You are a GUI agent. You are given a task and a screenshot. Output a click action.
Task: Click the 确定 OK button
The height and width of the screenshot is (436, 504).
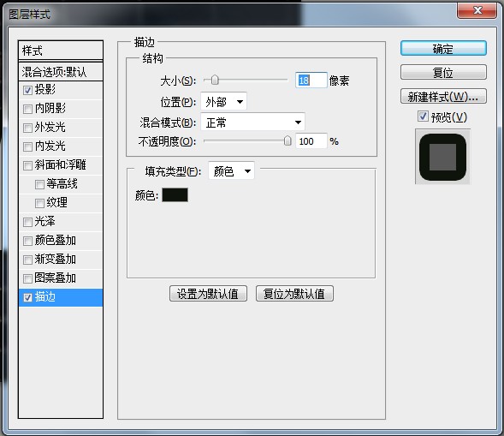443,49
